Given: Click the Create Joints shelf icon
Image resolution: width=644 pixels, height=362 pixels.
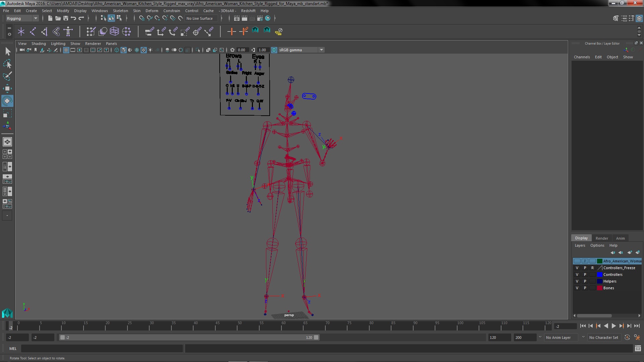Looking at the screenshot, I should pyautogui.click(x=33, y=32).
